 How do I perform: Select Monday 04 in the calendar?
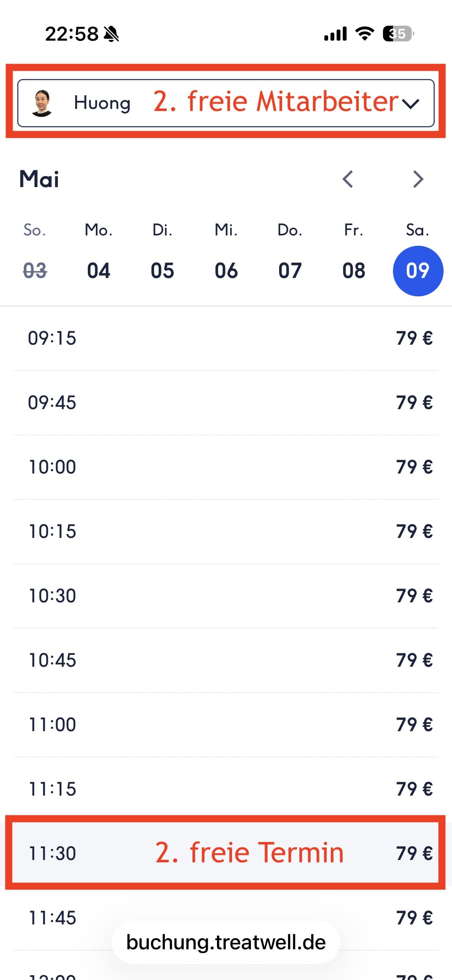click(99, 271)
